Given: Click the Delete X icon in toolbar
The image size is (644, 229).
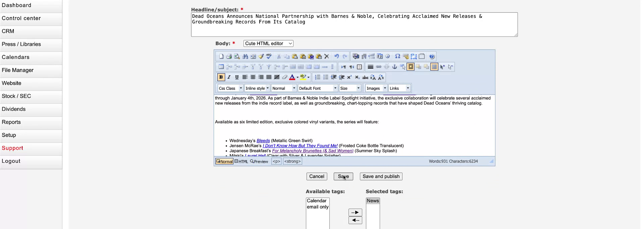Looking at the screenshot, I should (x=327, y=56).
